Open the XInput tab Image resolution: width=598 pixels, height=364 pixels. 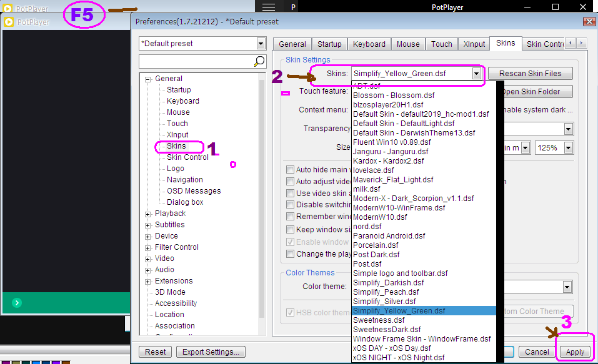474,44
